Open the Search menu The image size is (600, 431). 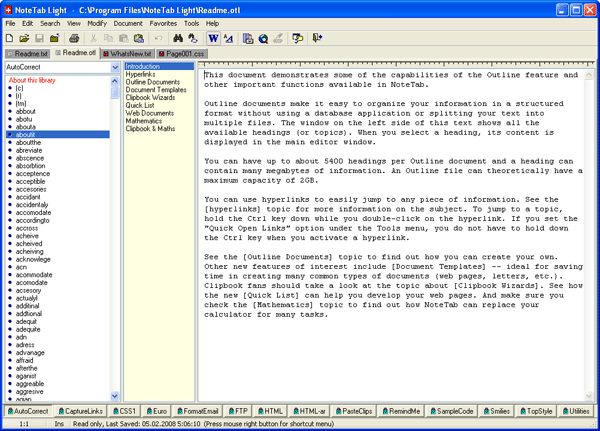[x=50, y=23]
